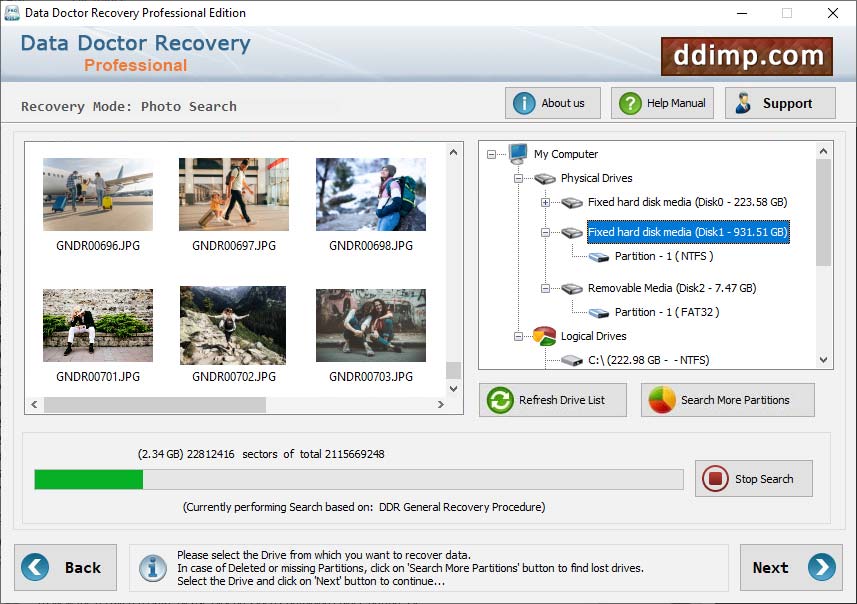This screenshot has height=604, width=857.
Task: Click the Refresh Drive List circular arrows icon
Action: point(499,399)
